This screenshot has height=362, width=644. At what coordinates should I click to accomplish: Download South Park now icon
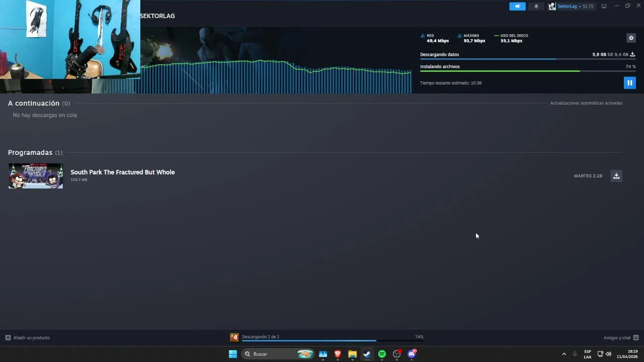pyautogui.click(x=616, y=175)
